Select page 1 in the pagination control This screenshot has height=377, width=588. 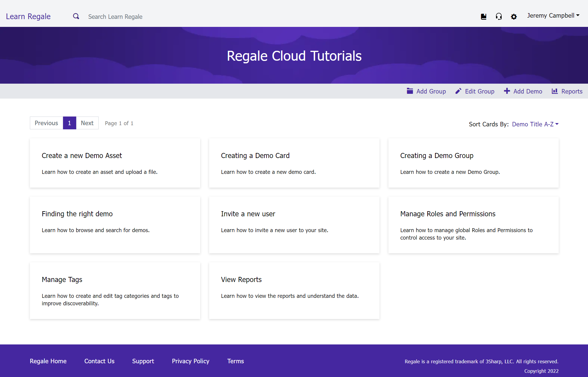click(69, 123)
